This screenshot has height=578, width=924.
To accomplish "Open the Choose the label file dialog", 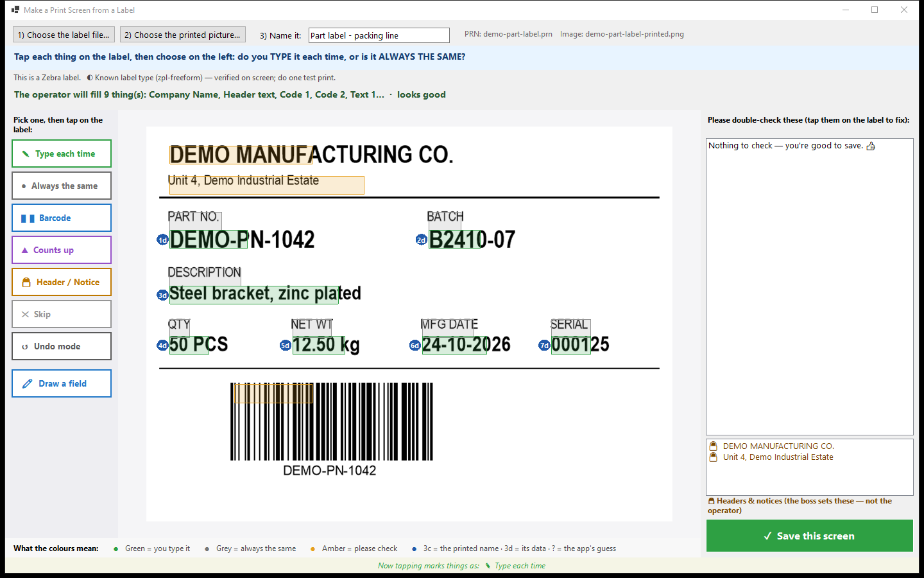I will click(64, 35).
